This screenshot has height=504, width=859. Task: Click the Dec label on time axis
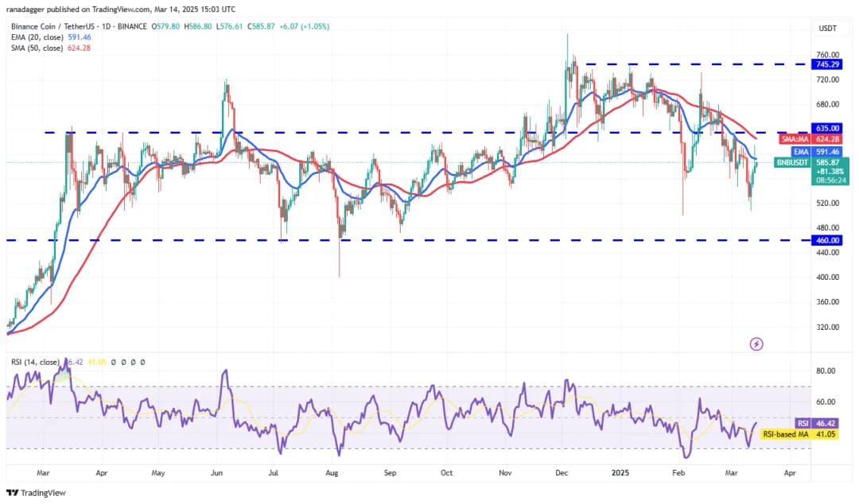tap(562, 472)
